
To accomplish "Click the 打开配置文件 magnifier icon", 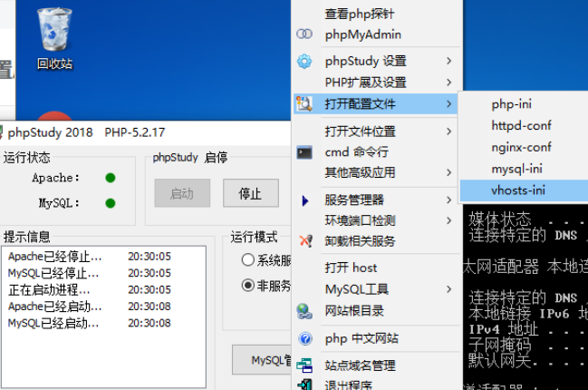I will coord(304,103).
